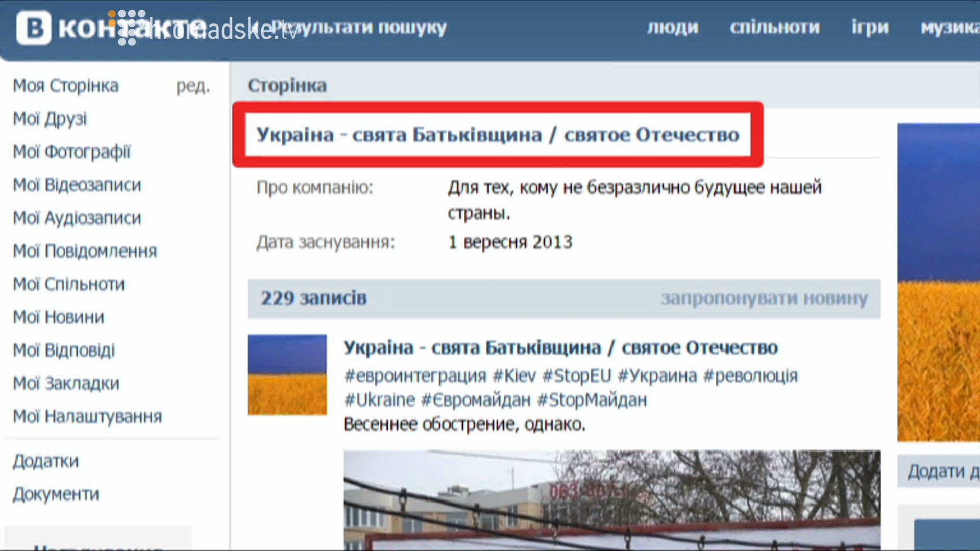
Task: Open Мої Фотографії in sidebar
Action: (x=72, y=152)
